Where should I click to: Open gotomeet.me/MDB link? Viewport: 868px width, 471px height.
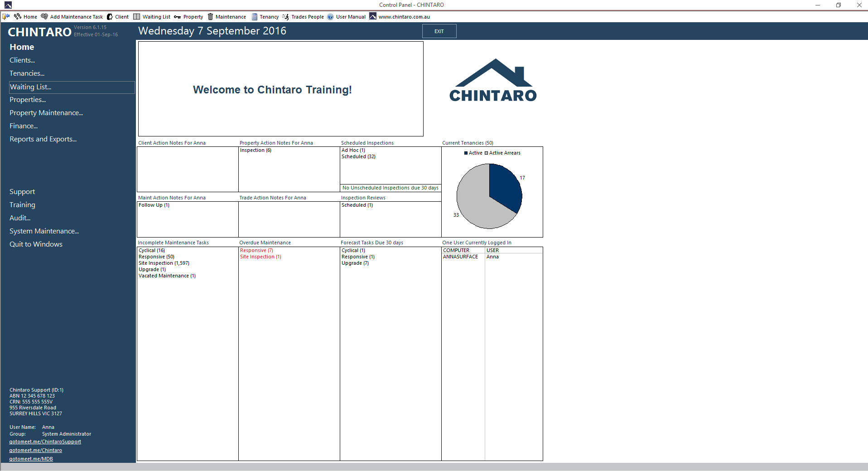point(31,459)
